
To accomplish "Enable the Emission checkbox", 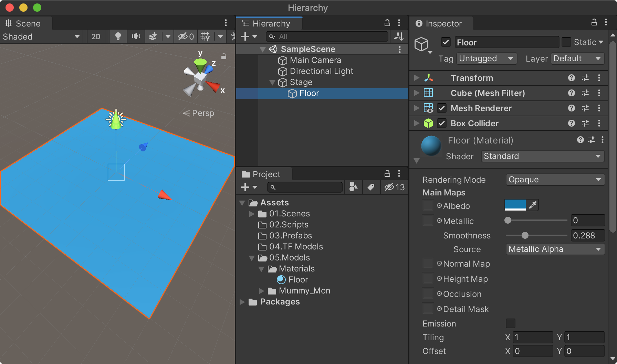I will point(511,323).
